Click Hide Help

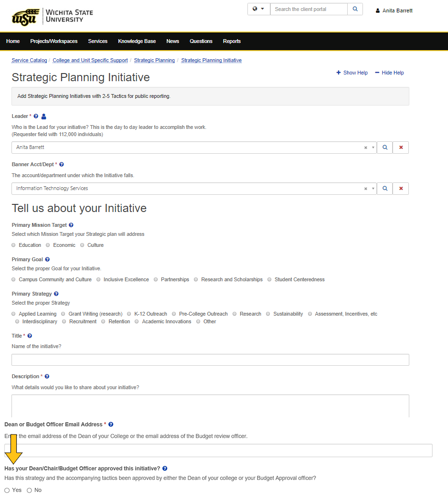(x=389, y=73)
